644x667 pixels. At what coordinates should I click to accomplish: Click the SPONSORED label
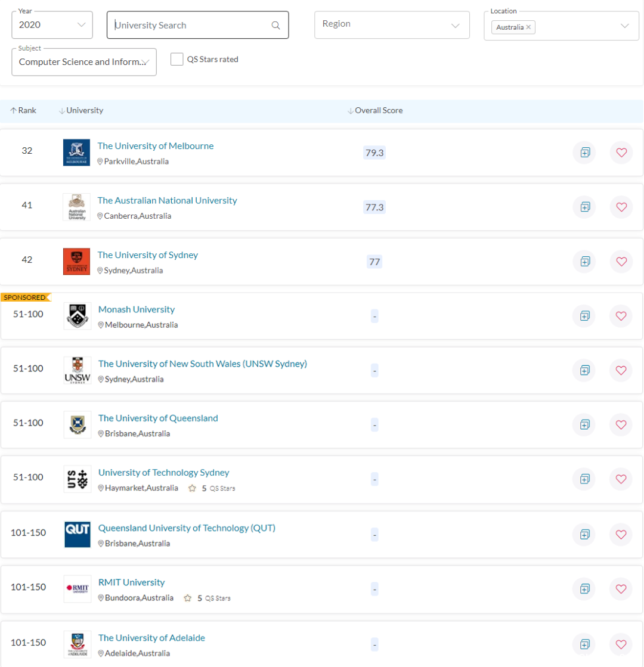(26, 297)
